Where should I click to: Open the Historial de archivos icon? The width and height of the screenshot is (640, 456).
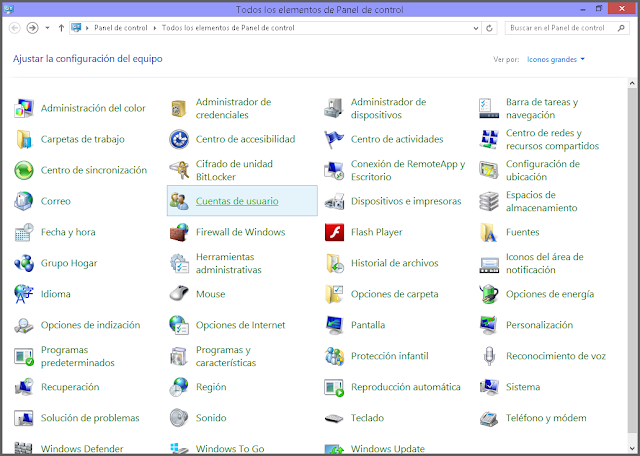[334, 263]
